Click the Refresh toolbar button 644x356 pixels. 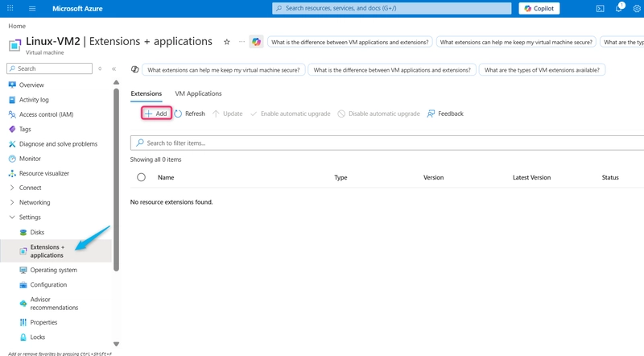point(189,114)
